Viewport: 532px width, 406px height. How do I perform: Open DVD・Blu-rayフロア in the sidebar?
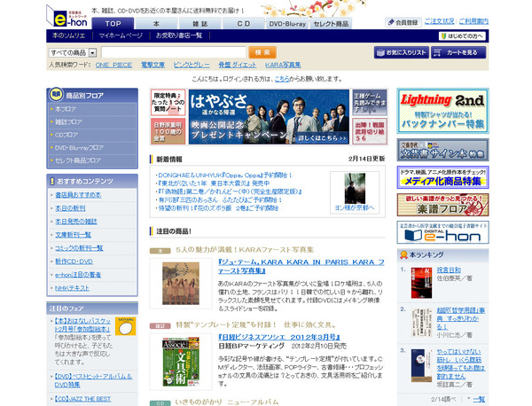point(79,148)
